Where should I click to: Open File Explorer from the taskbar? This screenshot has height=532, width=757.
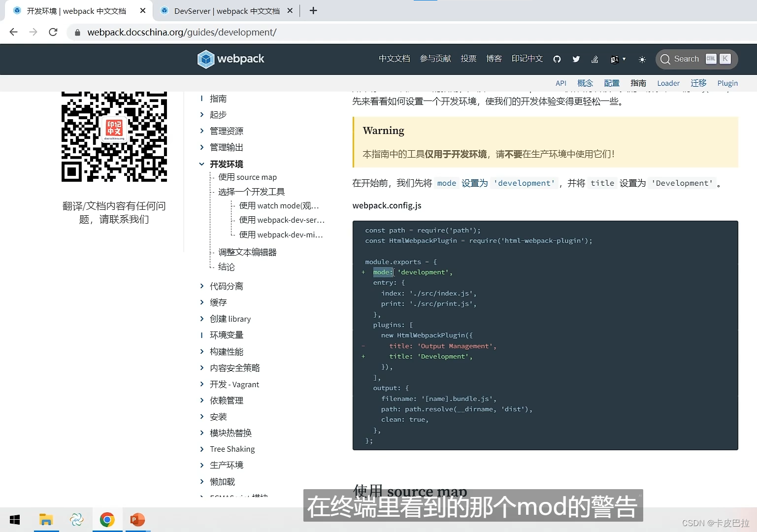point(46,520)
